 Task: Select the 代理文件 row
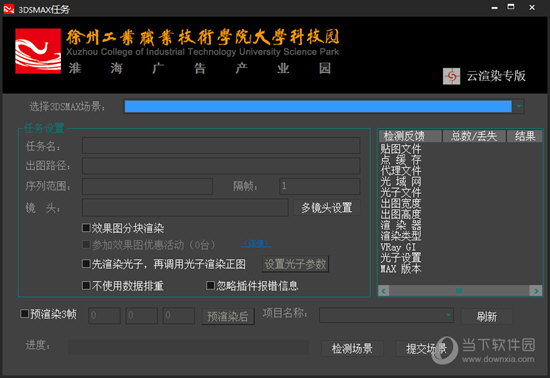(401, 171)
